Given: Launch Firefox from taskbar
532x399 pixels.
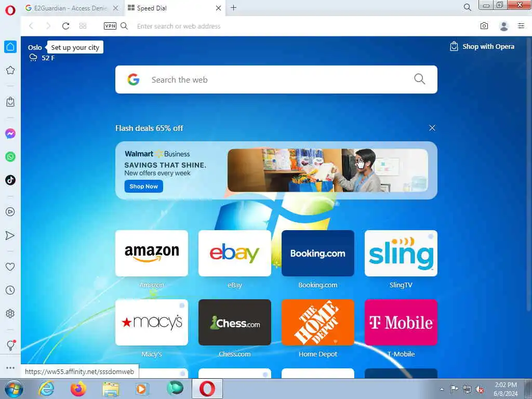Looking at the screenshot, I should pos(78,389).
